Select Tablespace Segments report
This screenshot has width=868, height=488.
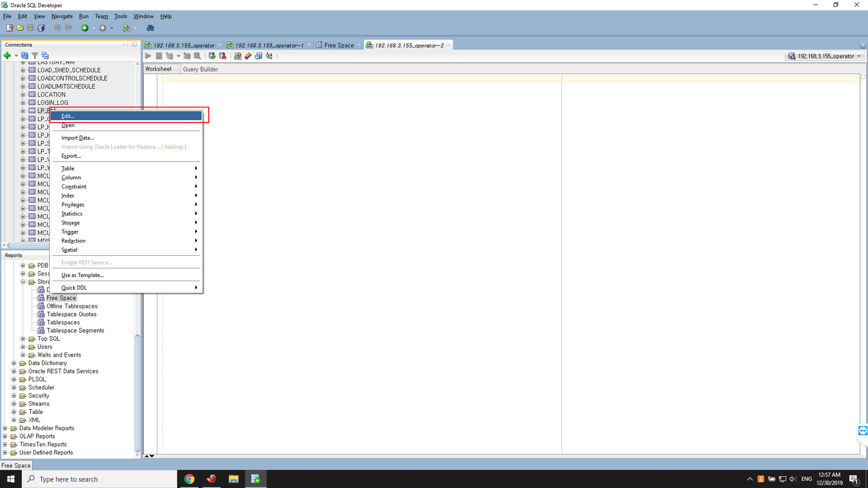pyautogui.click(x=75, y=331)
